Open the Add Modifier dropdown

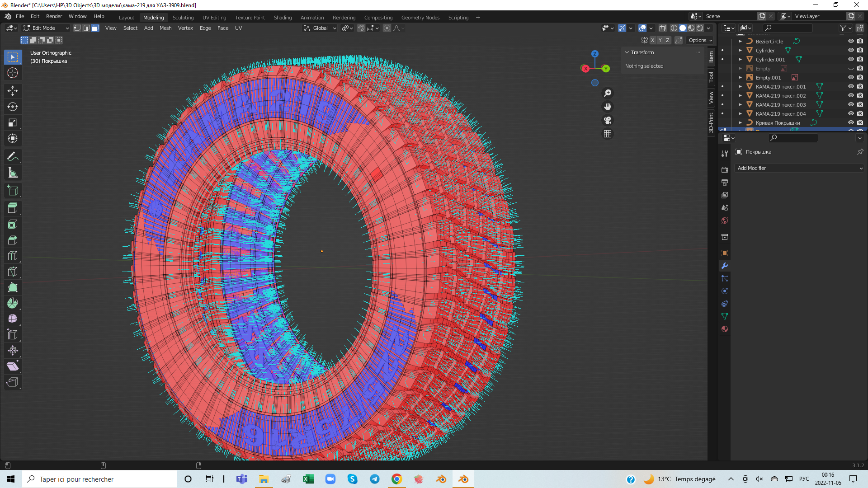(x=799, y=168)
